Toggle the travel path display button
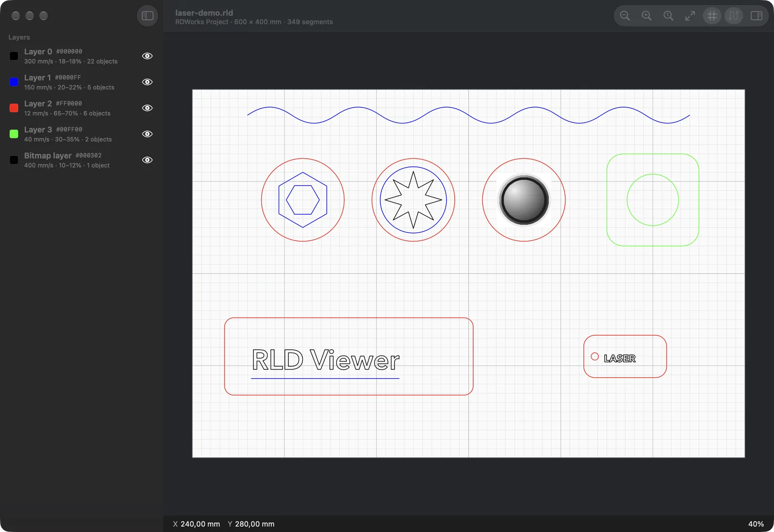This screenshot has width=774, height=532. [734, 16]
